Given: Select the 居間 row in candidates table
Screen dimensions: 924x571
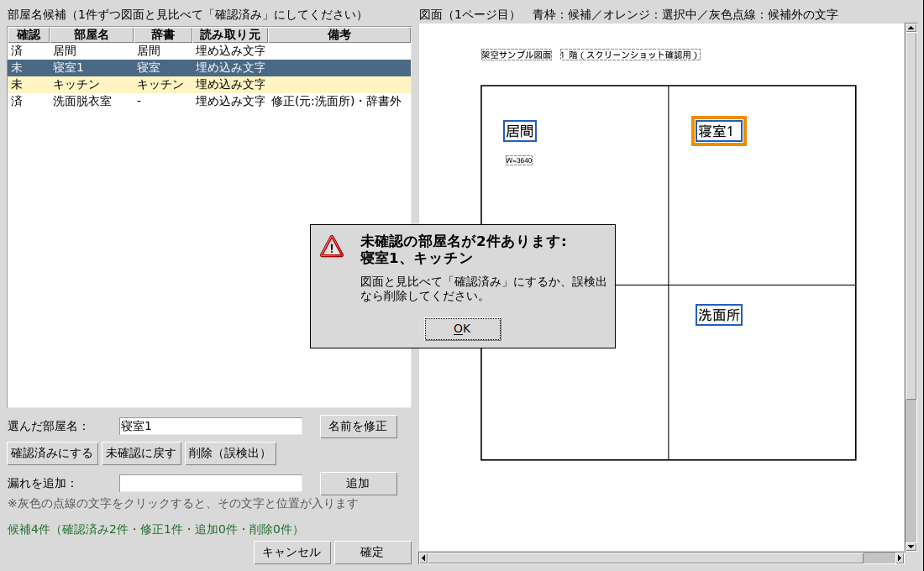Looking at the screenshot, I should (209, 50).
